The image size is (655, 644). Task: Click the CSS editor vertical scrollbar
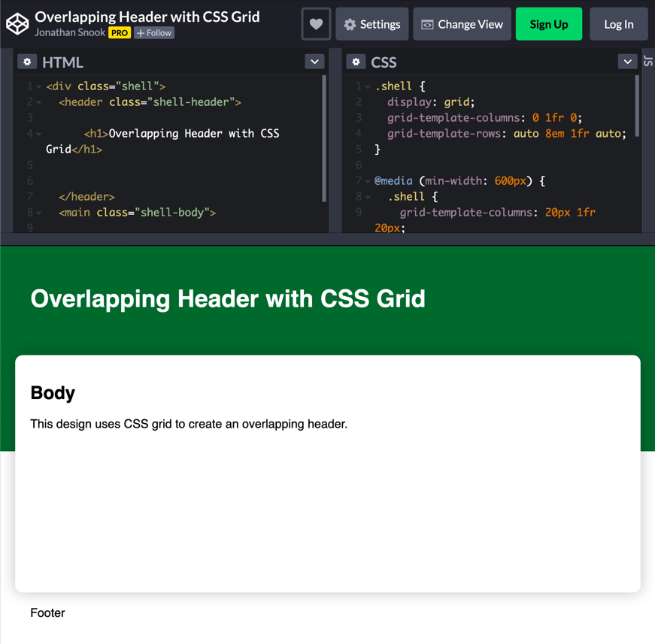(x=637, y=106)
